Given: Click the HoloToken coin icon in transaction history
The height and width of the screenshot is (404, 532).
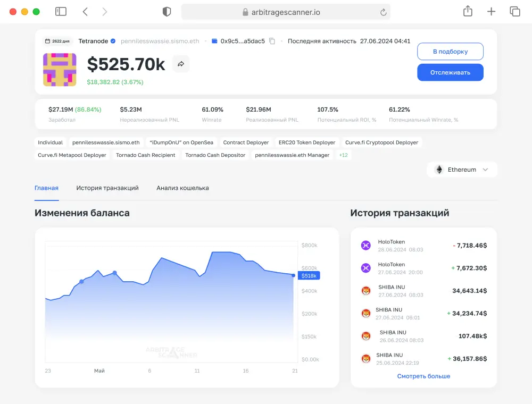Looking at the screenshot, I should pos(365,245).
